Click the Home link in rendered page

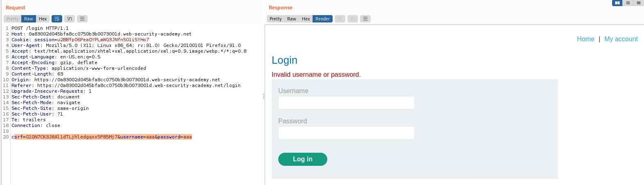[x=585, y=39]
